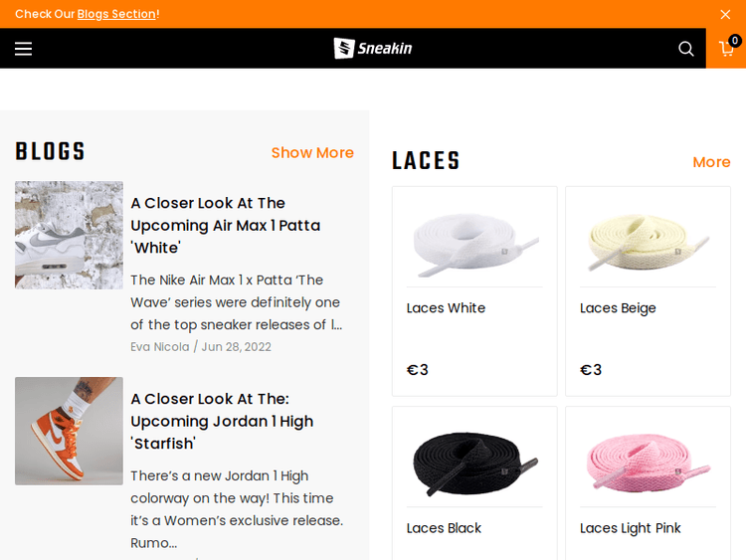746x560 pixels.
Task: Select the Laces Light Pink product image
Action: 648,462
